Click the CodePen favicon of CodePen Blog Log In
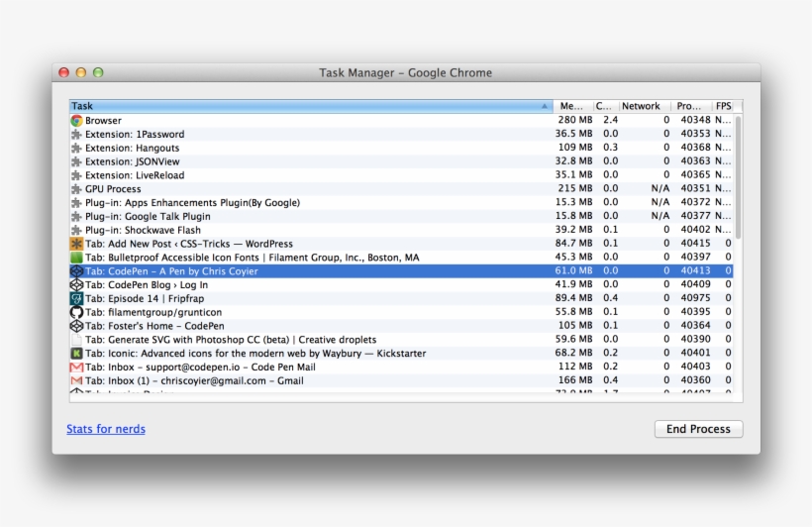The height and width of the screenshot is (527, 812). [x=76, y=284]
